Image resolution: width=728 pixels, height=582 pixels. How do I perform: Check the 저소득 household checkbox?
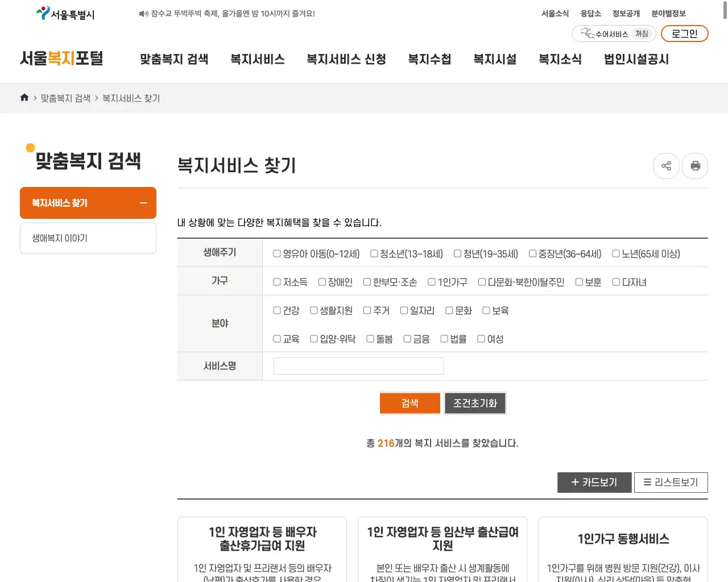coord(277,282)
